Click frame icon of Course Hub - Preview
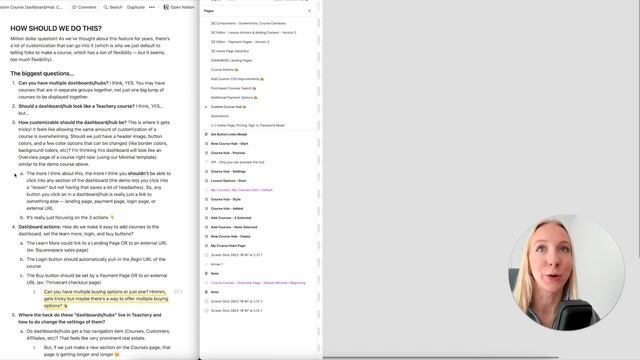Image resolution: width=640 pixels, height=360 pixels. point(206,153)
